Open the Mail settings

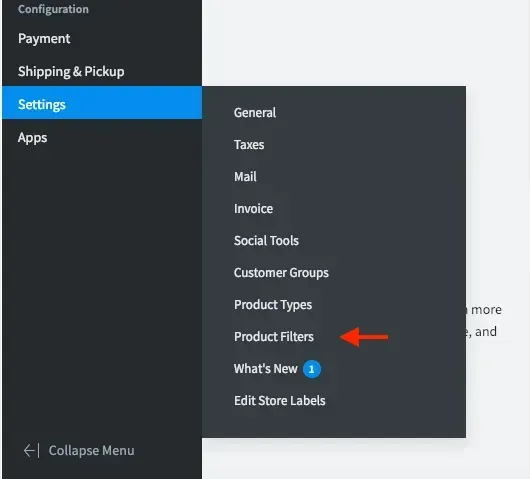point(245,176)
